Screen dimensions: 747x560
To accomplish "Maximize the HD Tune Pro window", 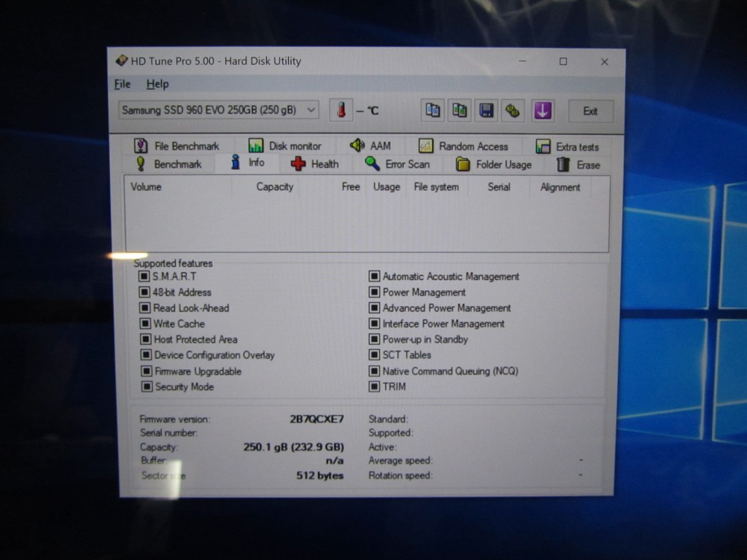I will click(x=563, y=61).
